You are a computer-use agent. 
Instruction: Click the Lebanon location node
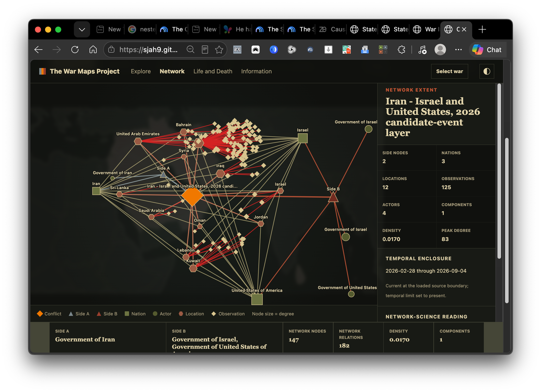(x=186, y=257)
